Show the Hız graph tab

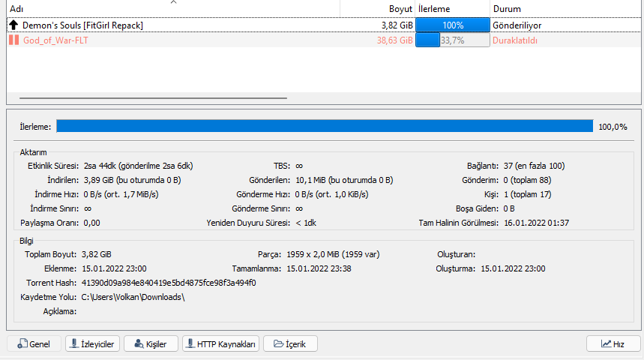(x=613, y=344)
